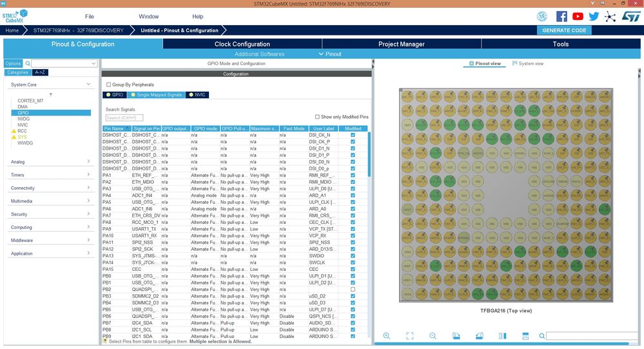Image resolution: width=644 pixels, height=349 pixels.
Task: Click the anniversary badge icon
Action: click(x=542, y=16)
